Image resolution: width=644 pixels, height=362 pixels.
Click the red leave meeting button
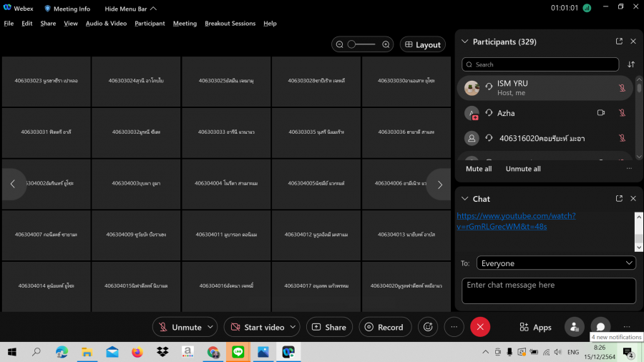(x=479, y=327)
